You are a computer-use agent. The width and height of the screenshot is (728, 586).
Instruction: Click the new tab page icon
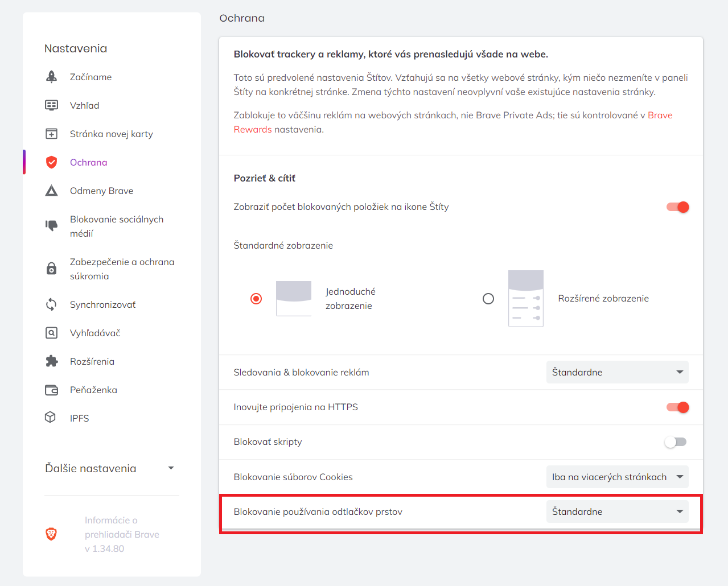[x=51, y=134]
